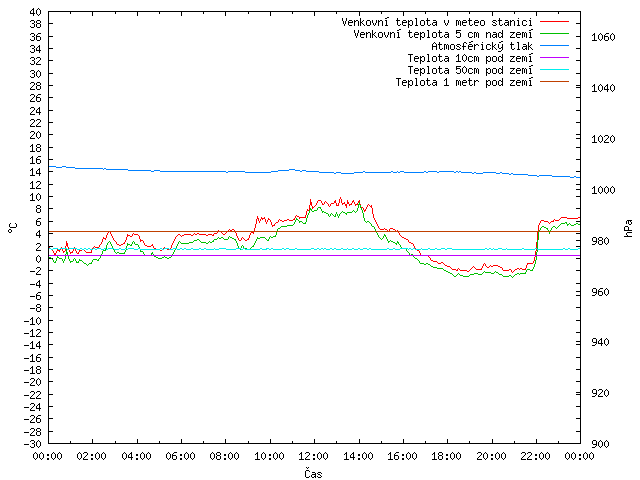Click the brown legend line sample

click(554, 82)
